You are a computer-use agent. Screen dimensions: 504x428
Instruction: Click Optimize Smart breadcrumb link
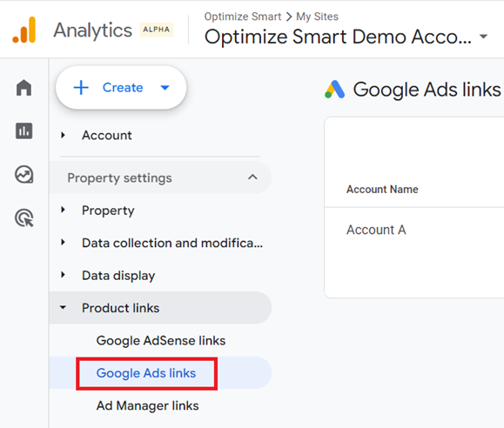[x=243, y=17]
